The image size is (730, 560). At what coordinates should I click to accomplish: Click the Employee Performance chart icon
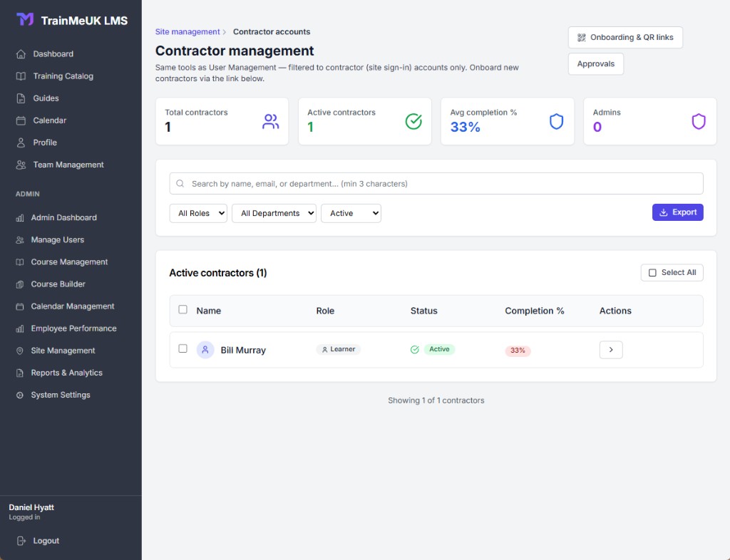(19, 329)
